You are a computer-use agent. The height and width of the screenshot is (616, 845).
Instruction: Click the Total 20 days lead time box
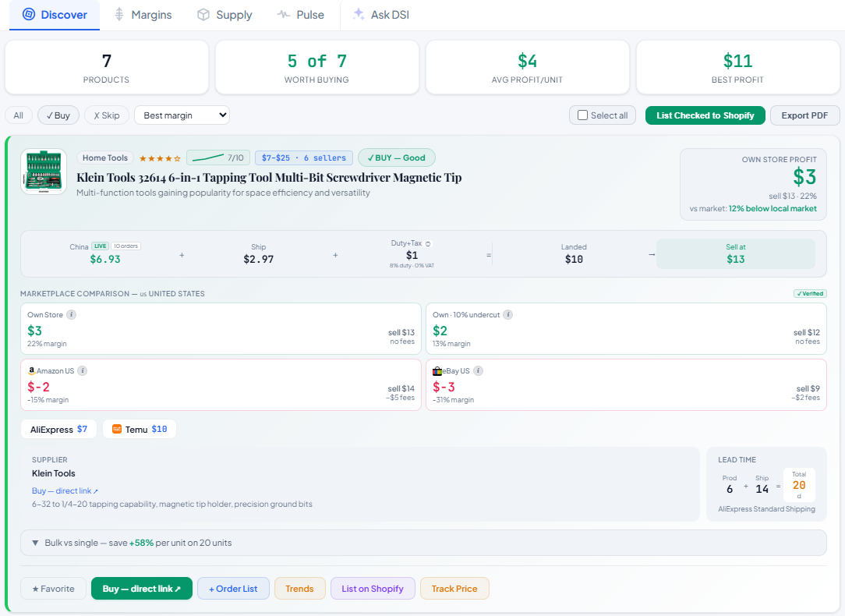(799, 484)
